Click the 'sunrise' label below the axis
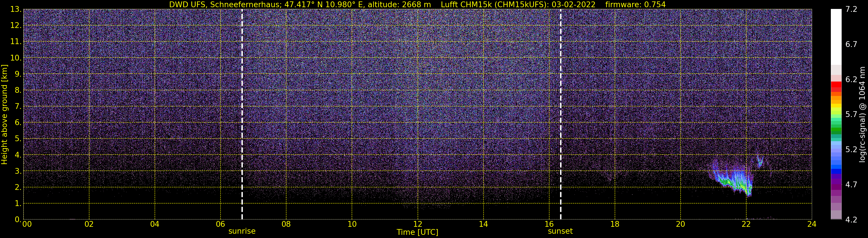The width and height of the screenshot is (868, 238). [242, 231]
